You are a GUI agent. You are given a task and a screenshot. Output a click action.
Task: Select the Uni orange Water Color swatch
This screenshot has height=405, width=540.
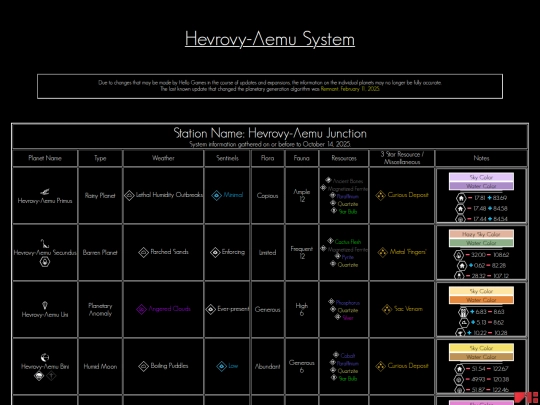coord(481,300)
